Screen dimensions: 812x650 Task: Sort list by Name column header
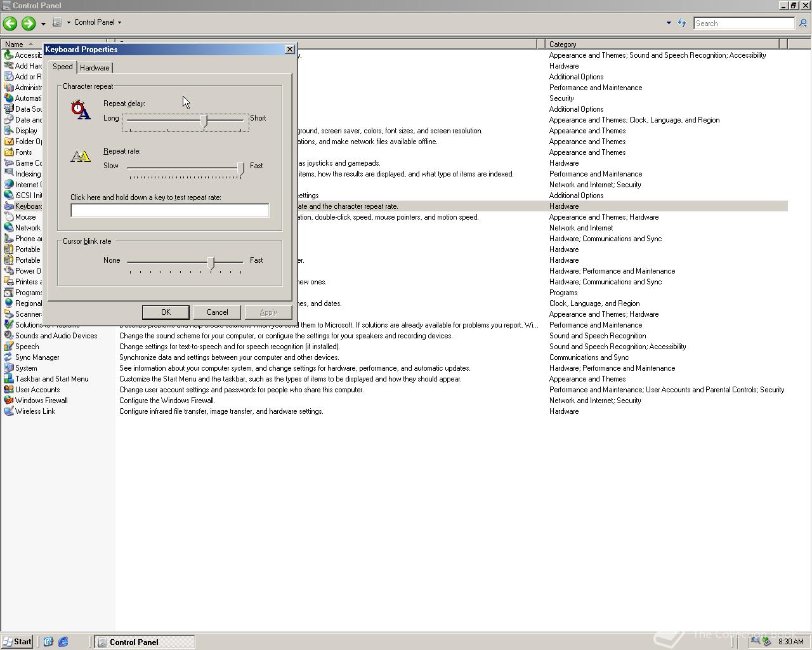[22, 44]
